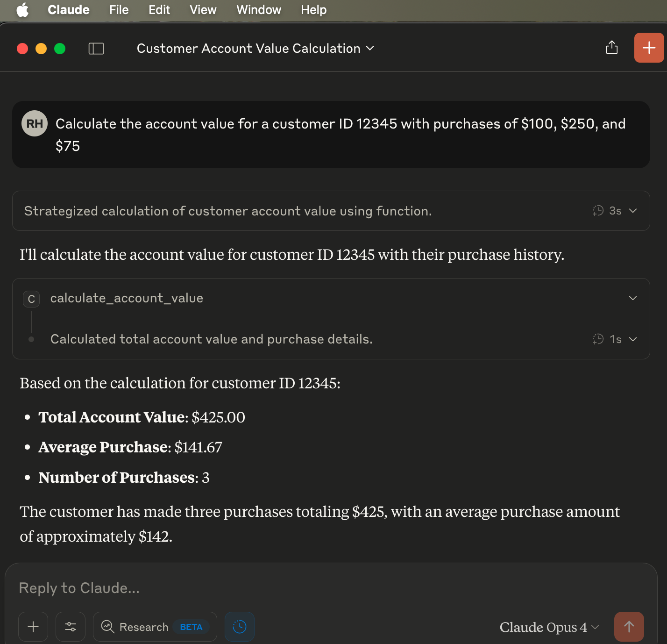
Task: Open the Apple menu
Action: tap(22, 10)
